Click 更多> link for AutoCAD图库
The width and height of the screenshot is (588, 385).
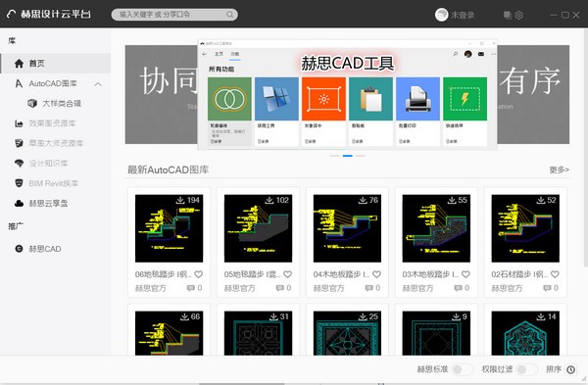(560, 169)
